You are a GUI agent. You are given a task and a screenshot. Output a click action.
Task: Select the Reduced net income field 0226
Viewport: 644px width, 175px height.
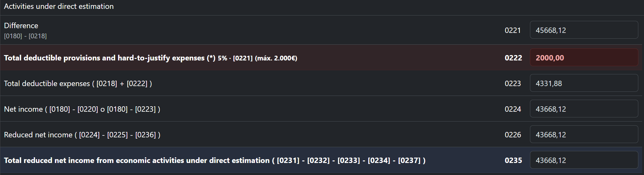tap(584, 134)
